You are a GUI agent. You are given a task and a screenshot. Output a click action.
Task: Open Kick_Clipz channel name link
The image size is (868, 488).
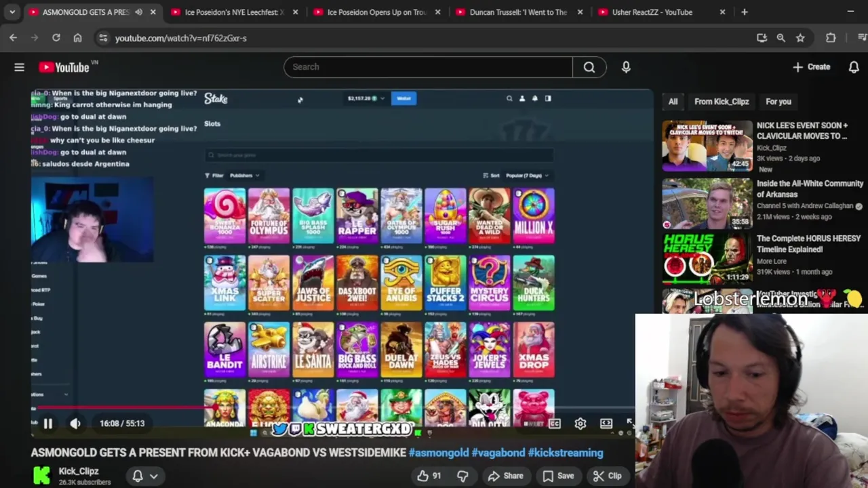point(79,471)
